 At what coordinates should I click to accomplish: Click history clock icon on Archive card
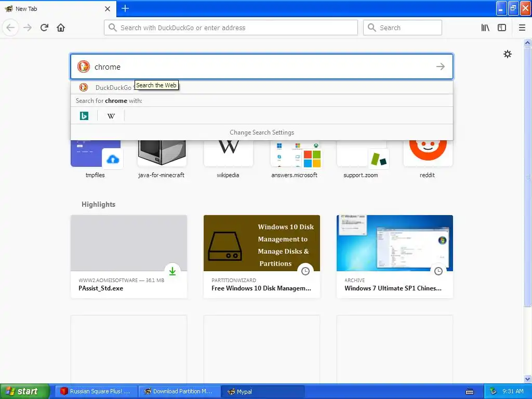(438, 271)
